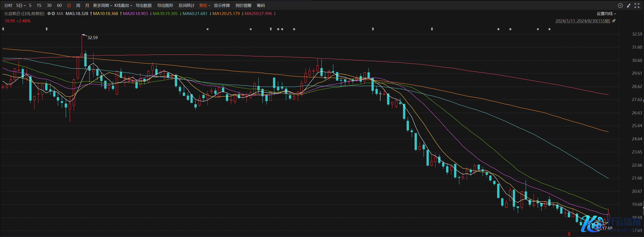Click the 24.64 price axis label
The height and width of the screenshot is (237, 644).
[x=637, y=139]
